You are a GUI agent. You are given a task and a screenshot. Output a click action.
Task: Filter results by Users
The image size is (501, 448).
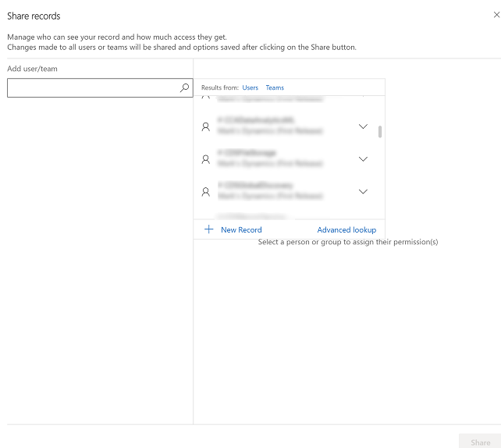pyautogui.click(x=250, y=87)
